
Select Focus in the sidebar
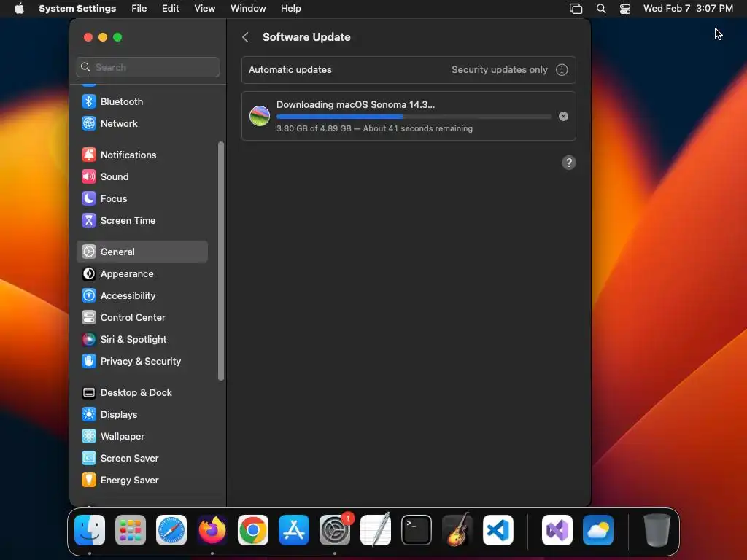coord(142,198)
